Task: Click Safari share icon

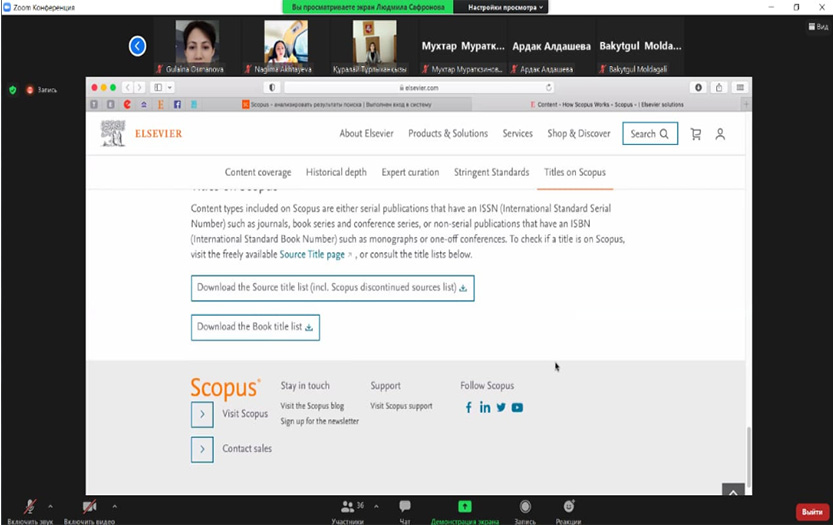Action: tap(719, 87)
